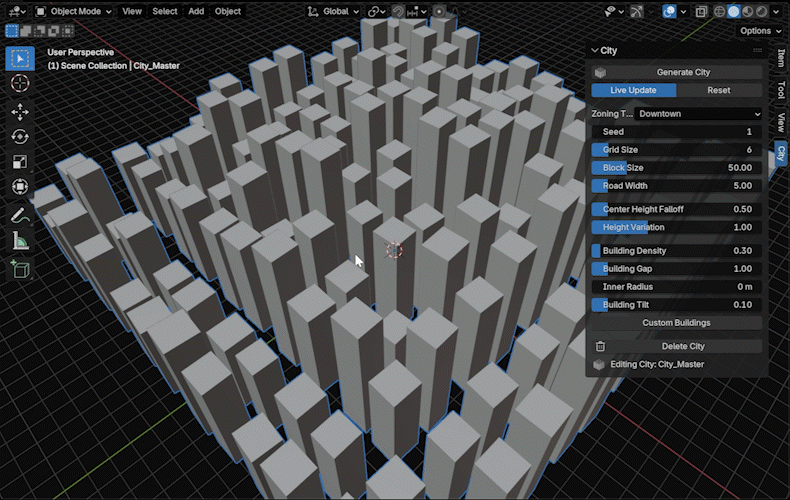This screenshot has width=790, height=500.
Task: Toggle viewport gizmos display
Action: coord(637,11)
